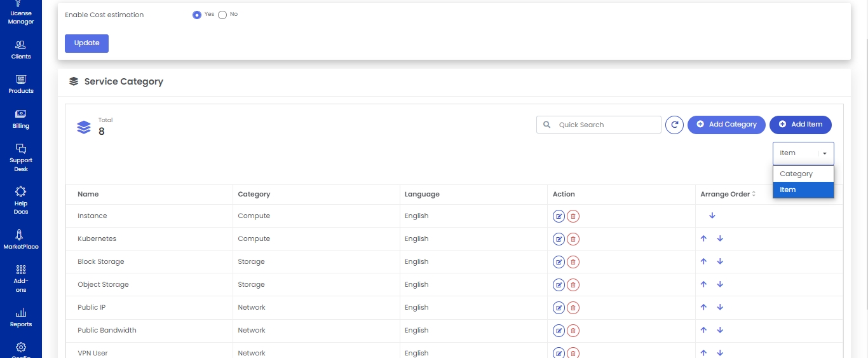Click the Add Item button
The width and height of the screenshot is (868, 358).
(801, 125)
